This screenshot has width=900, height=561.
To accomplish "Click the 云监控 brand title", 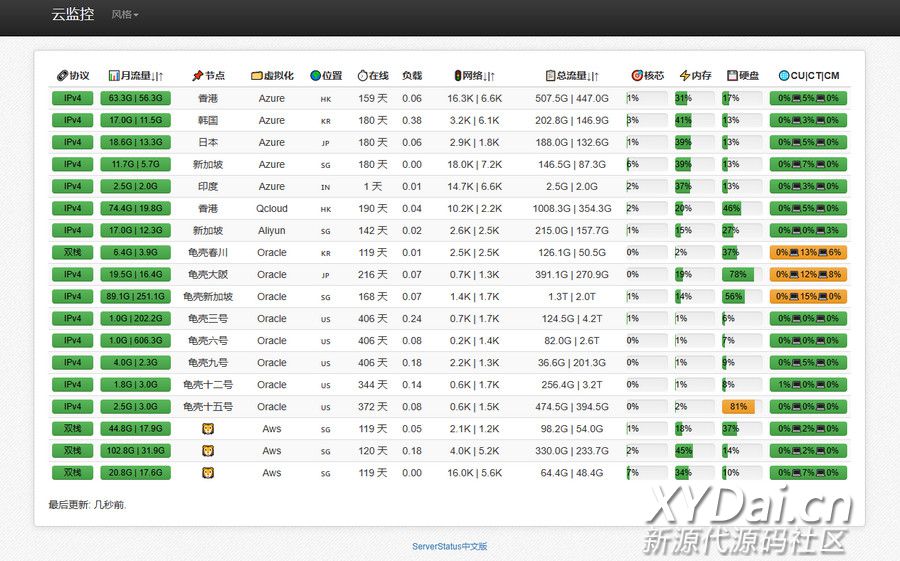I will point(73,15).
